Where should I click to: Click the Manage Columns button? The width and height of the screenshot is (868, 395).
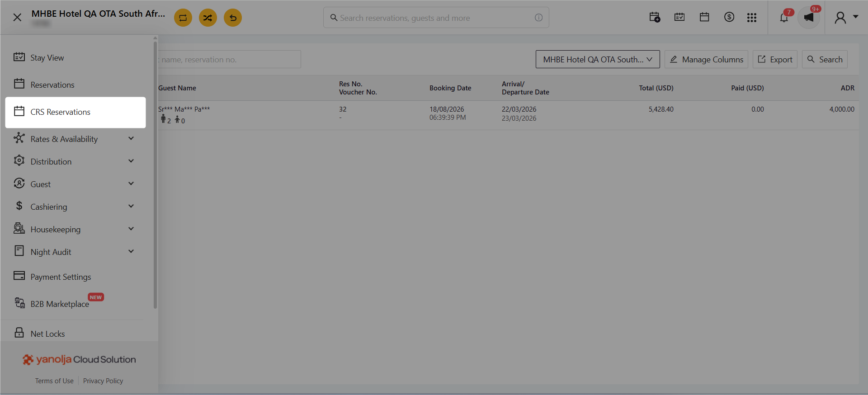706,59
